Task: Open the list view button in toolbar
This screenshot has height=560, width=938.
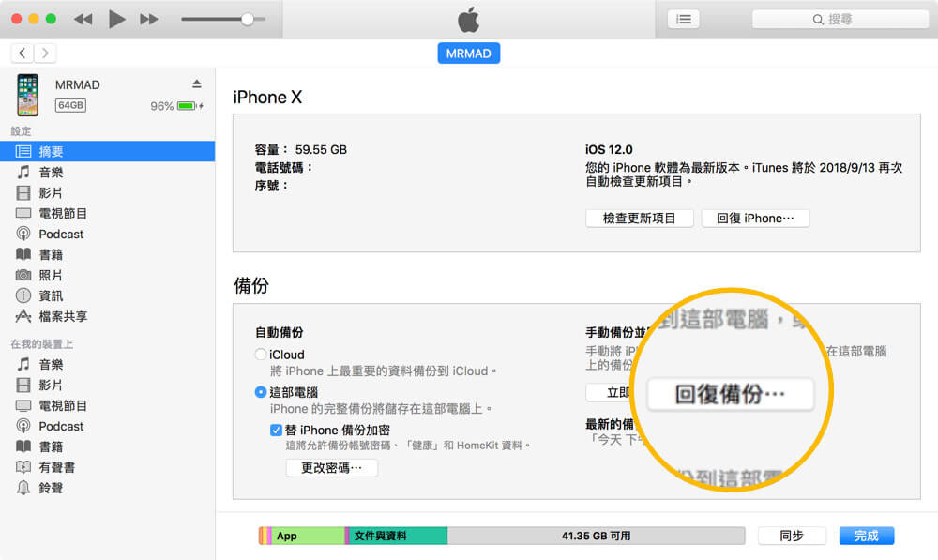Action: 683,19
